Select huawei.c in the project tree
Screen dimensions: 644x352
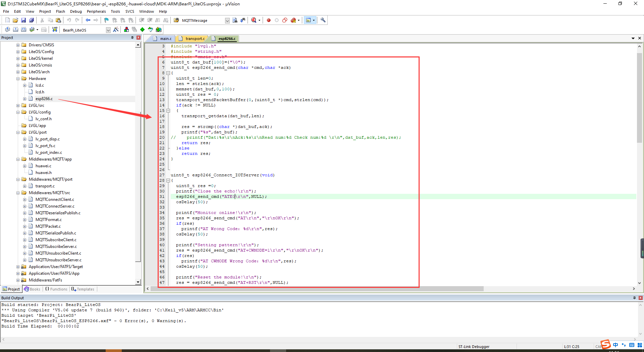(43, 166)
